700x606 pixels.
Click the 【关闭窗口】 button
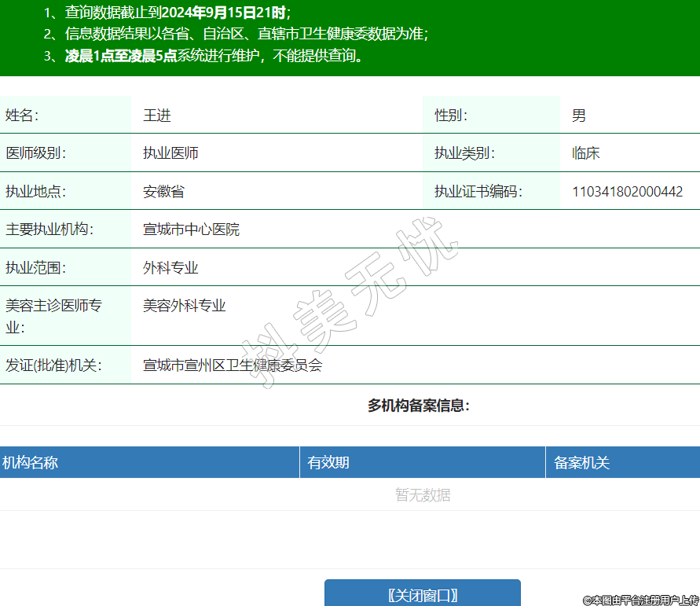click(x=423, y=594)
